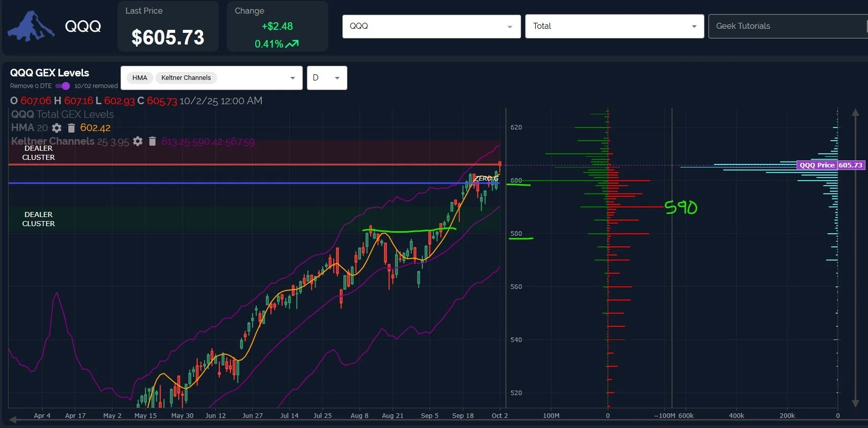The image size is (868, 428).
Task: Click the Aug 21 date axis label
Action: click(392, 416)
